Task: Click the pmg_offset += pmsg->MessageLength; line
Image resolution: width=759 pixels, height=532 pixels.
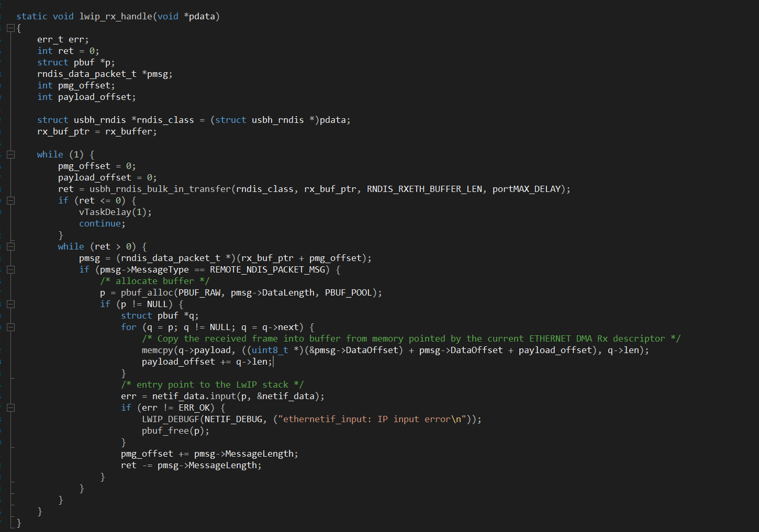Action: point(209,454)
